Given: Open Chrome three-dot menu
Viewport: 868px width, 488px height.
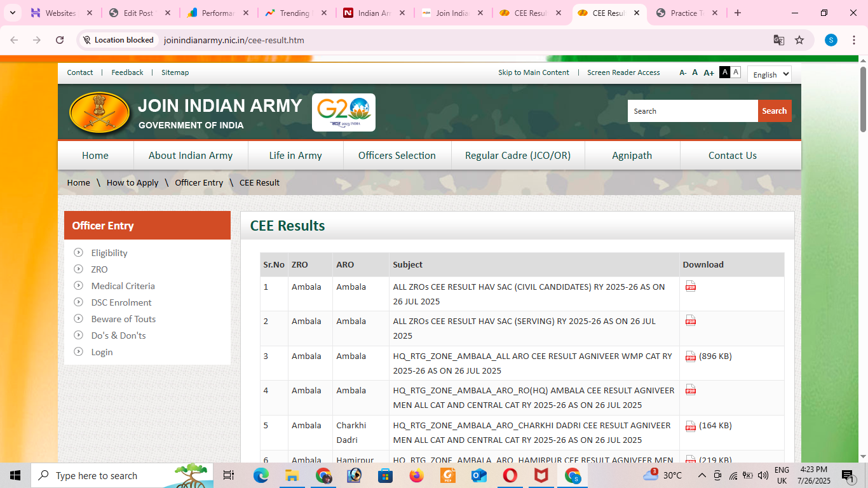Looking at the screenshot, I should [853, 40].
